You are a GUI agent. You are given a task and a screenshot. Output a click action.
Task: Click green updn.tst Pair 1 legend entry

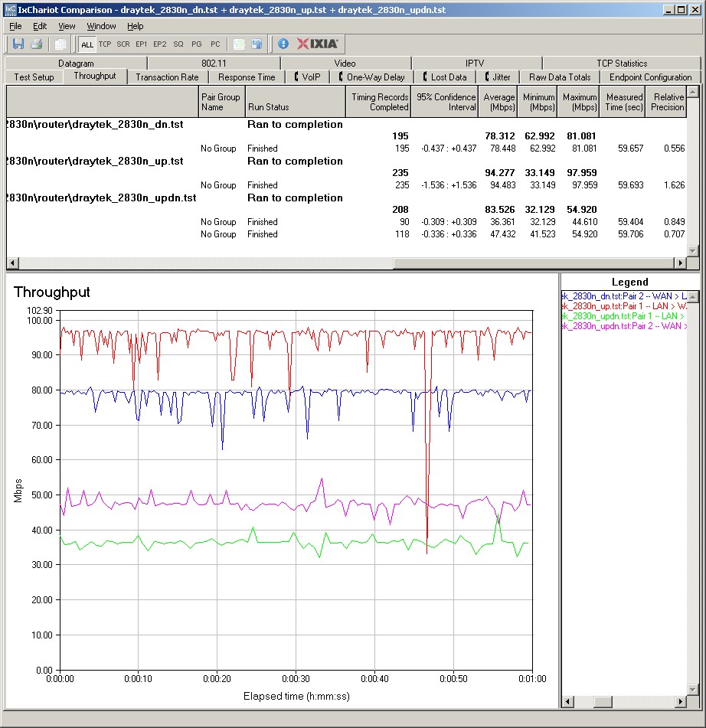(624, 316)
